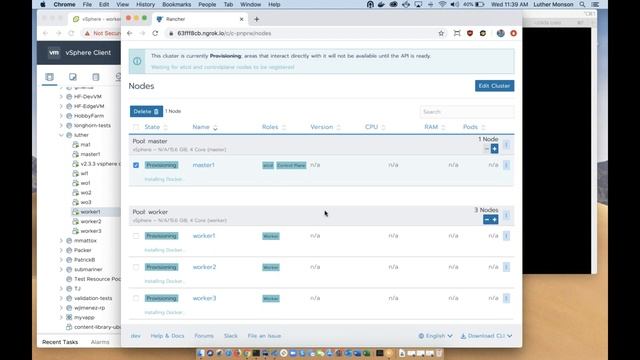The image size is (640, 360).
Task: Expand HobbyFarm folder in vSphere tree
Action: (61, 116)
